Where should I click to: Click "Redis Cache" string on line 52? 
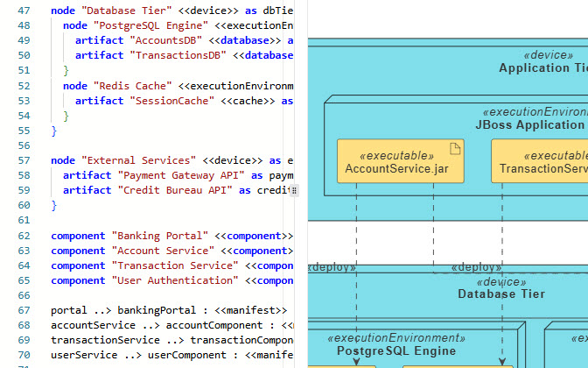pyautogui.click(x=132, y=86)
